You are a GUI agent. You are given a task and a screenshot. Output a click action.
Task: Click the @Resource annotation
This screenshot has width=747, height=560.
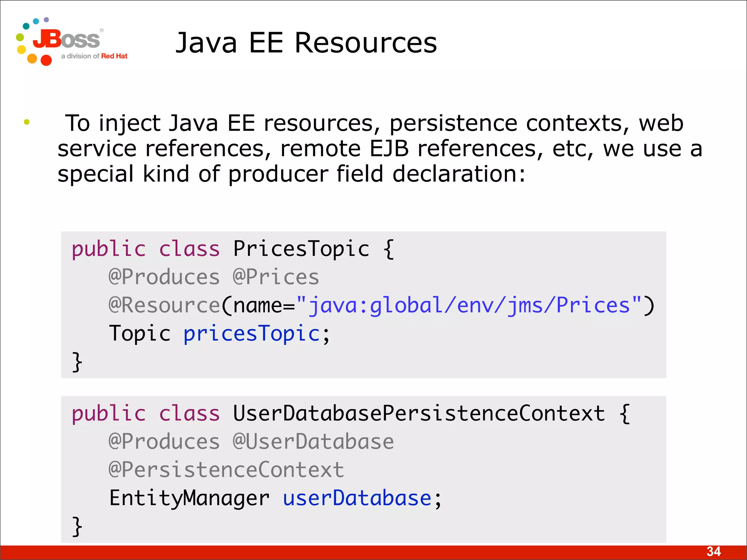tap(164, 306)
